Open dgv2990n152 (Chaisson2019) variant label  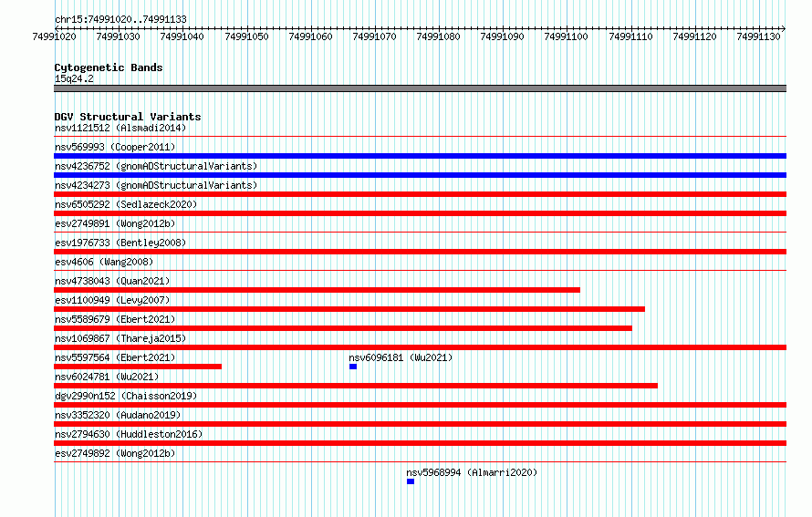pyautogui.click(x=126, y=396)
